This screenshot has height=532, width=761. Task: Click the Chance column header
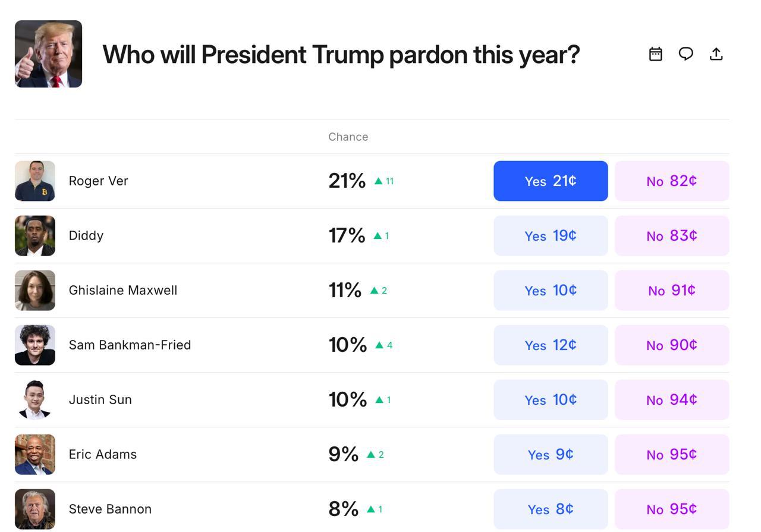pyautogui.click(x=348, y=137)
